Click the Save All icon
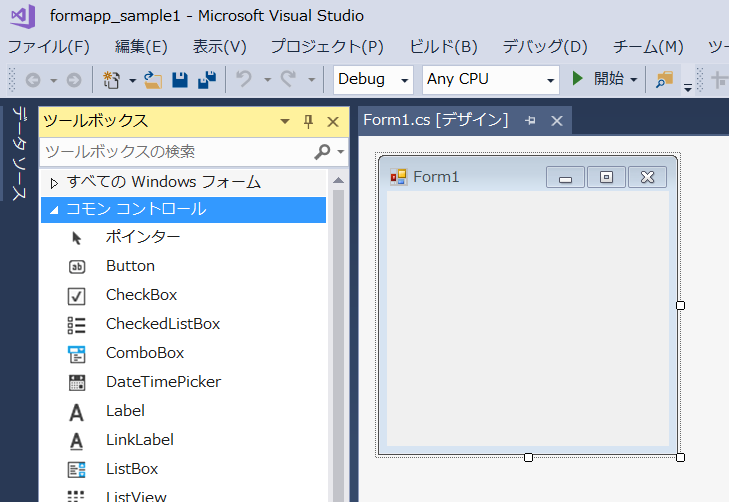The height and width of the screenshot is (502, 729). [207, 80]
